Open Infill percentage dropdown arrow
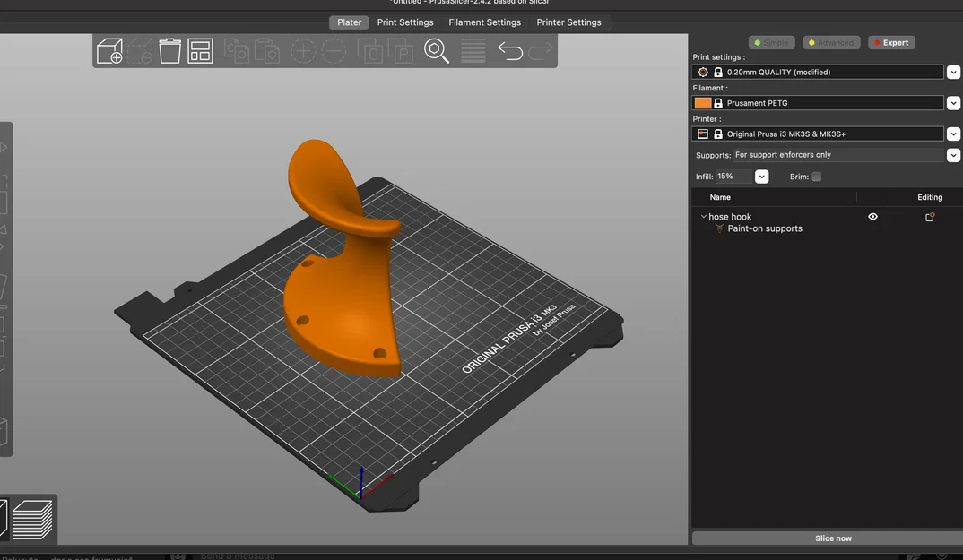Viewport: 963px width, 560px height. click(761, 177)
